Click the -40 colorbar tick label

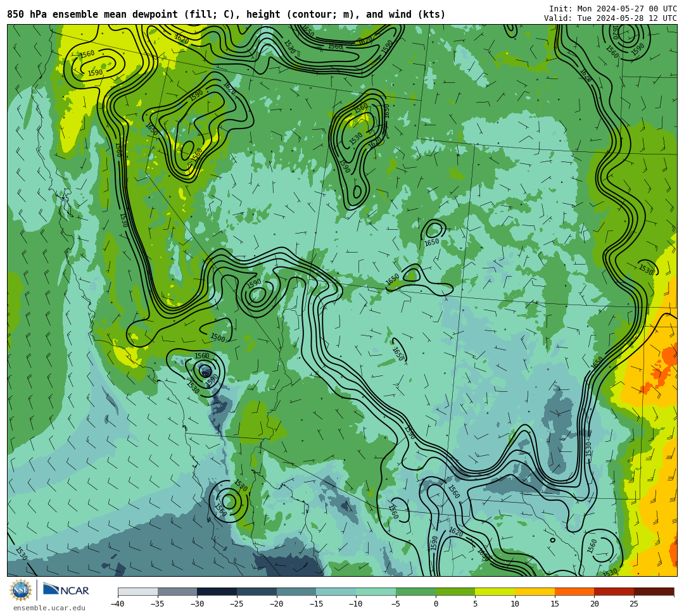[x=117, y=604]
